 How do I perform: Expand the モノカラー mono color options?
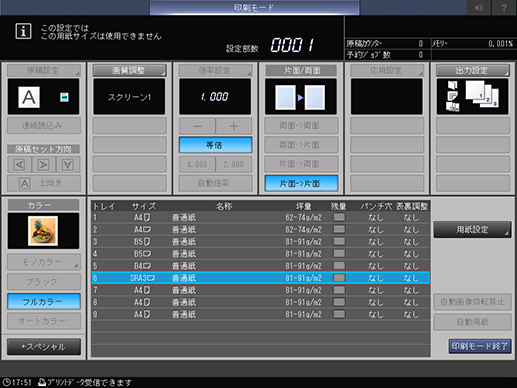[x=44, y=262]
